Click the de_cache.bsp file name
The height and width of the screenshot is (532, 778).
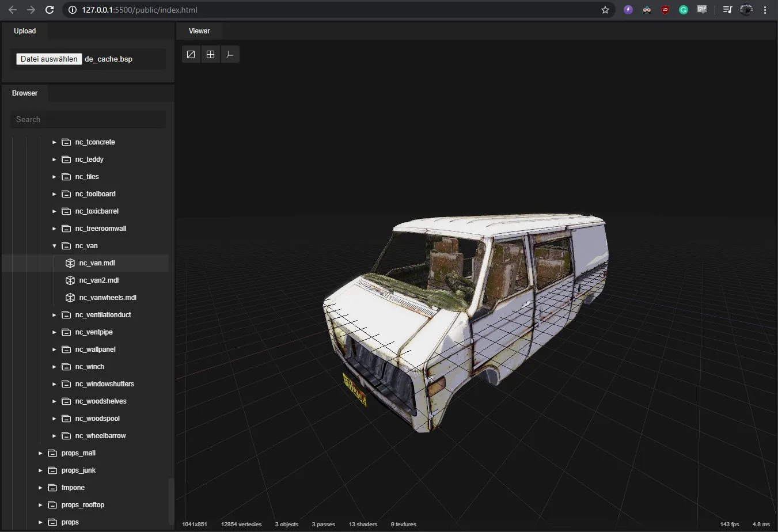click(108, 59)
